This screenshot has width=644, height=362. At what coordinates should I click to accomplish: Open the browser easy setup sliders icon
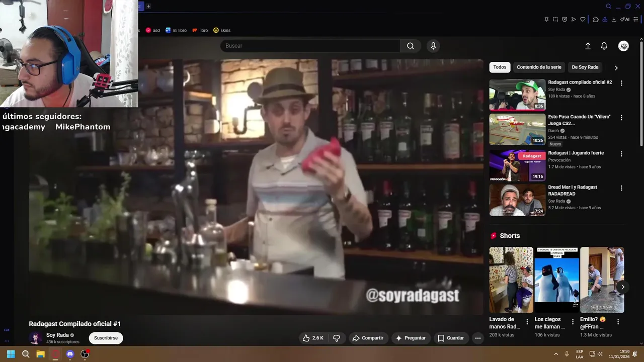click(x=636, y=19)
